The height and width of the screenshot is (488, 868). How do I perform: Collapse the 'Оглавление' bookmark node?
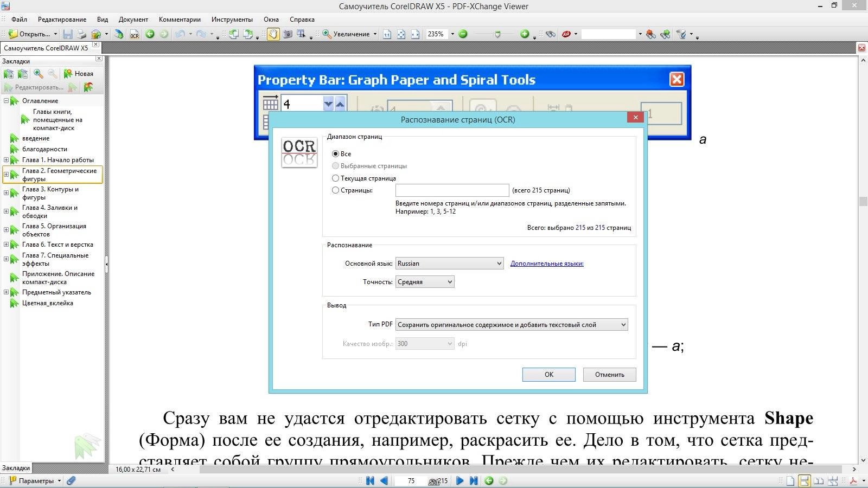pyautogui.click(x=6, y=101)
